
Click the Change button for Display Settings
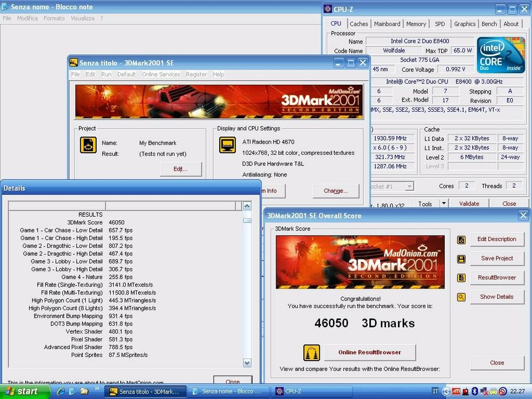point(336,190)
